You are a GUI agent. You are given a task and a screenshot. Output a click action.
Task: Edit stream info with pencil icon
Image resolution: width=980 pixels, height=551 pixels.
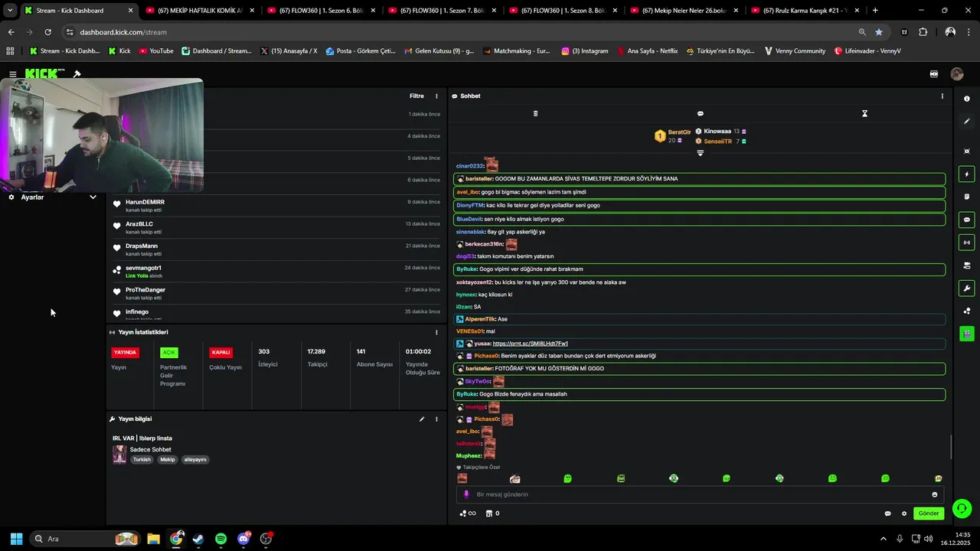click(421, 419)
